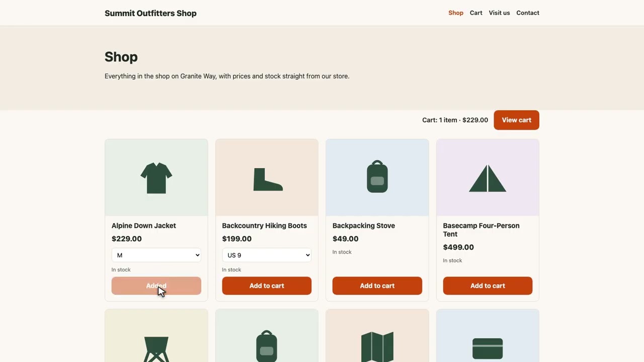Click the Basecamp Four-Person Tent icon
Screen dimensions: 644x362
(488, 178)
